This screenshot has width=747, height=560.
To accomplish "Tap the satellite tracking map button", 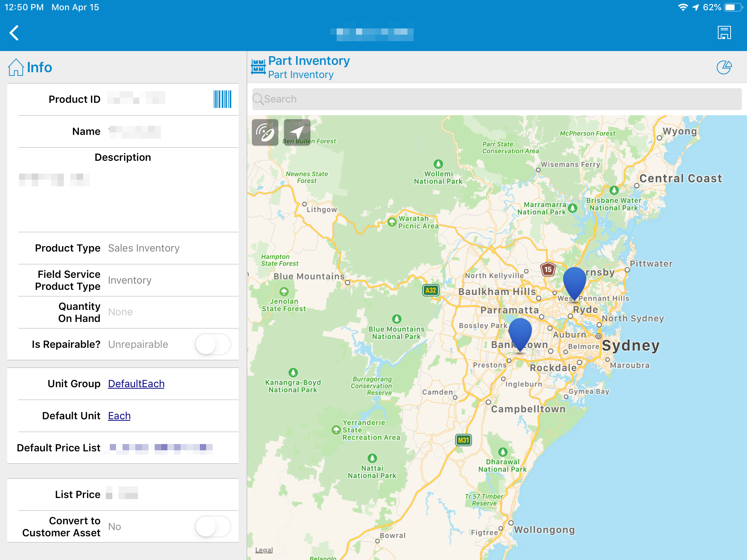I will (x=265, y=132).
